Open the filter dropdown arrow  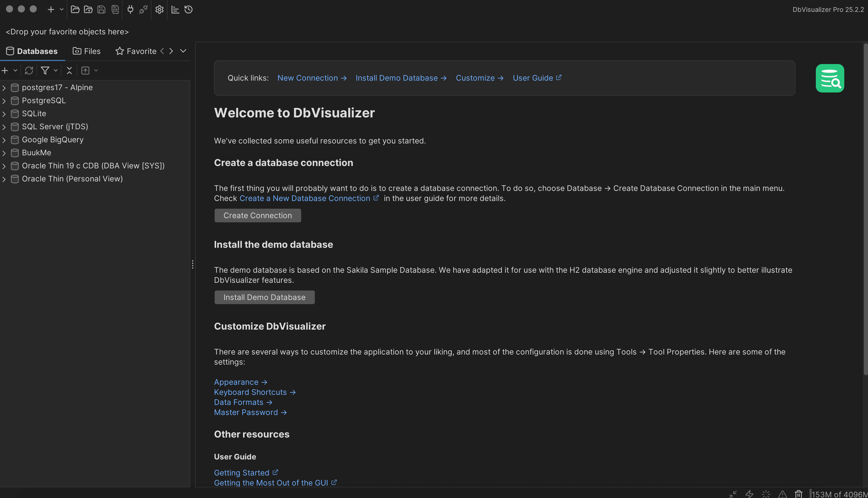pyautogui.click(x=56, y=71)
